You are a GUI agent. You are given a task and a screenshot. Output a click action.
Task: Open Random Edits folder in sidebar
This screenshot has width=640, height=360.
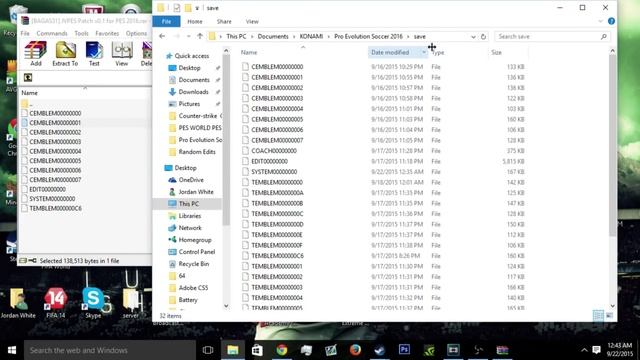point(192,152)
